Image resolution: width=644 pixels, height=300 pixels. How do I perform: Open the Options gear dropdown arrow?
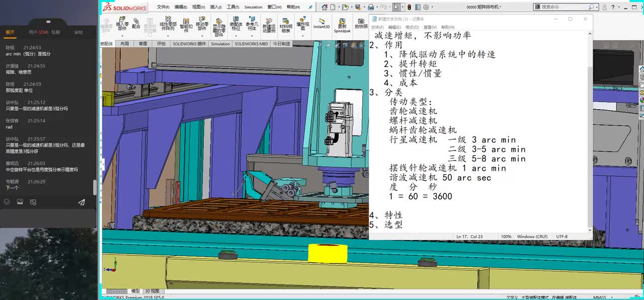pyautogui.click(x=432, y=7)
